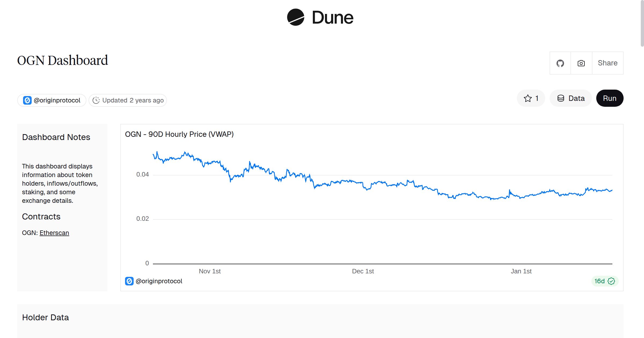The height and width of the screenshot is (338, 644).
Task: Click the OGN 90D Hourly Price chart title
Action: coord(179,134)
